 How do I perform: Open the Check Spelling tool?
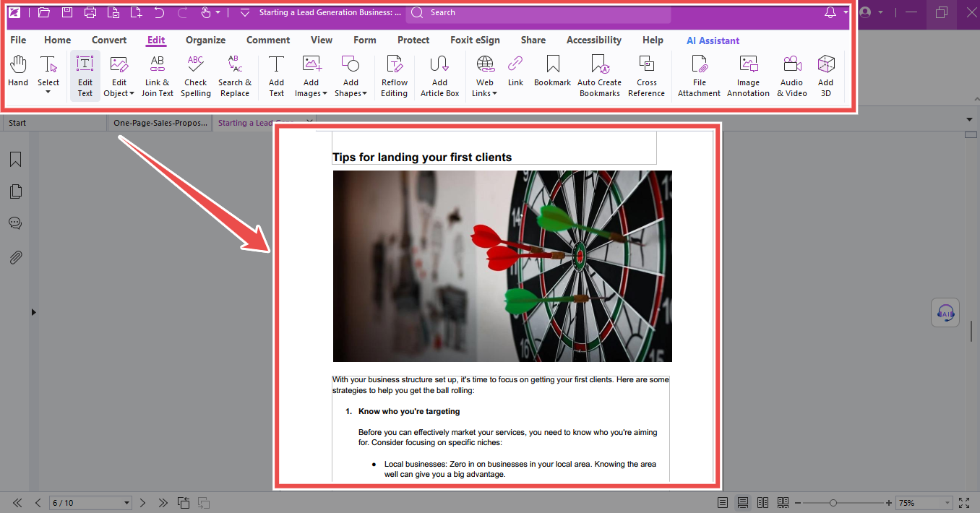(195, 75)
